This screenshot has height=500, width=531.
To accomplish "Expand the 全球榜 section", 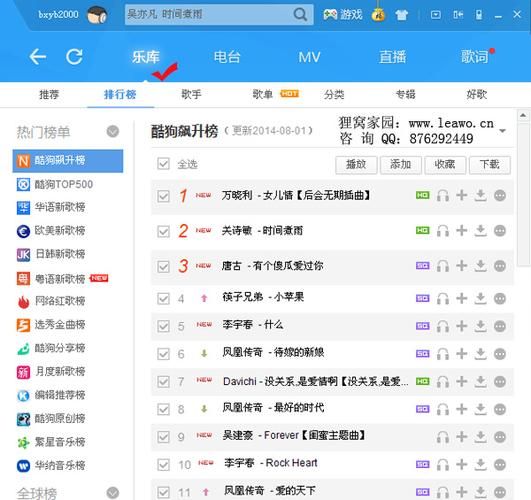I will (x=113, y=493).
